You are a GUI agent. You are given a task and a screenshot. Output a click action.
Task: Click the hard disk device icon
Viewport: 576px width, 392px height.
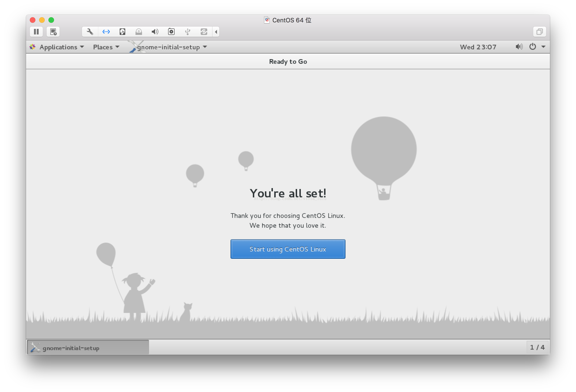click(x=122, y=32)
